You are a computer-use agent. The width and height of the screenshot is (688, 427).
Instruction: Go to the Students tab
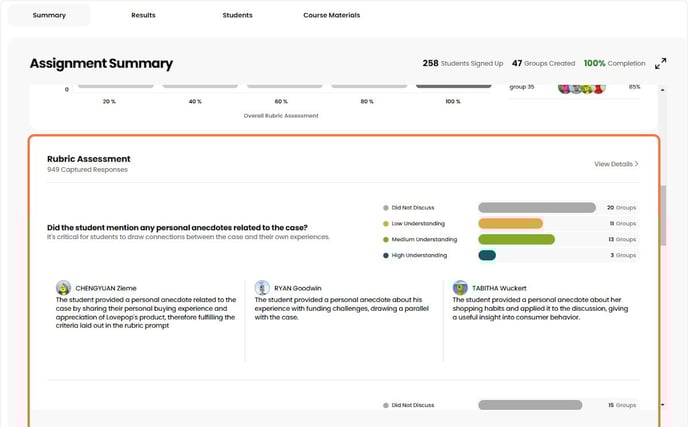click(237, 15)
